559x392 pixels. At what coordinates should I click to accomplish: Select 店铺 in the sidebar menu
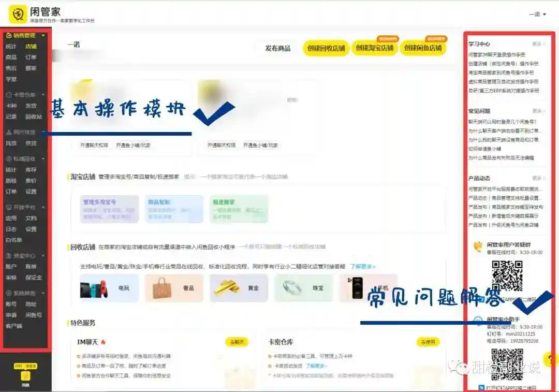tap(31, 47)
